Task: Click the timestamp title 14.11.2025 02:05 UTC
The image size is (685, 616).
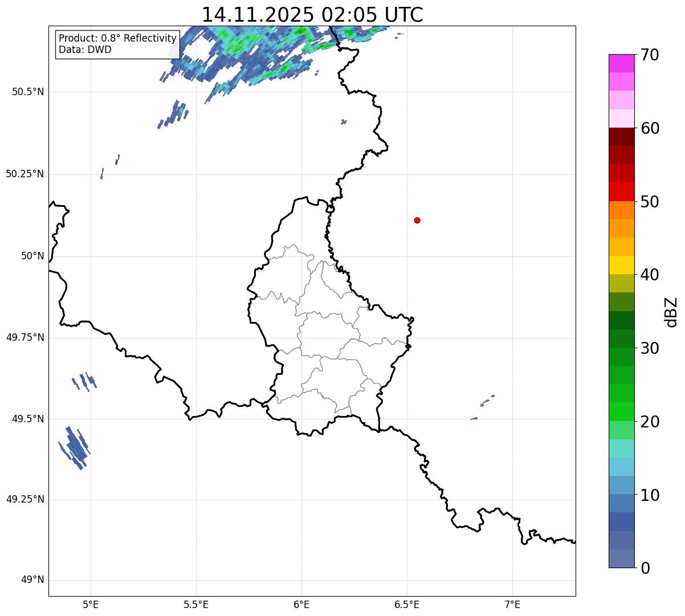Action: tap(312, 15)
